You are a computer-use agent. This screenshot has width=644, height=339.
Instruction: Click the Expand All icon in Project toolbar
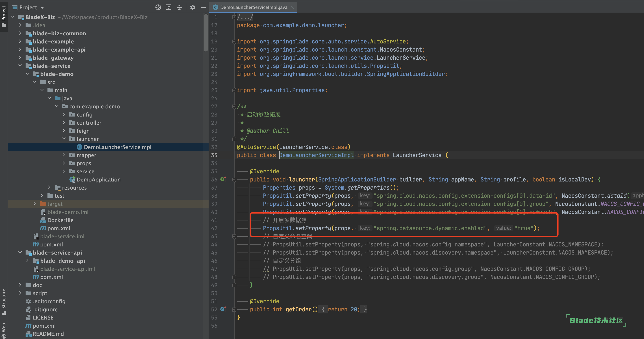[169, 7]
